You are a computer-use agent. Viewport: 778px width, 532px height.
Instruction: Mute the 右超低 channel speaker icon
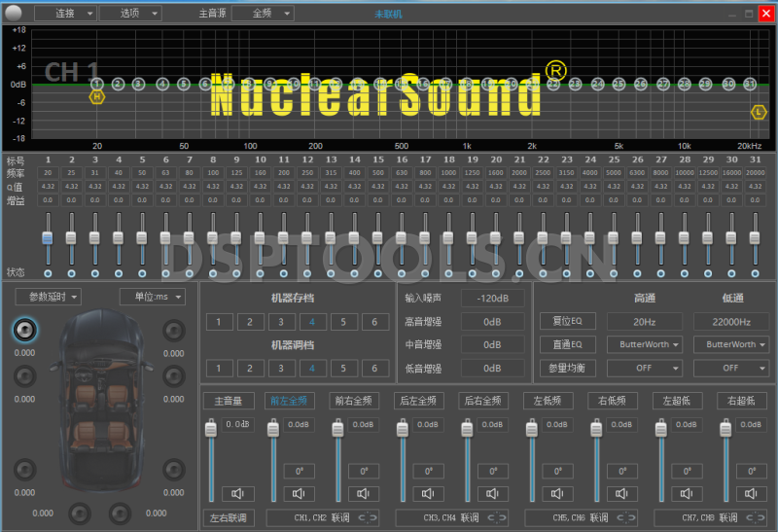(x=751, y=493)
